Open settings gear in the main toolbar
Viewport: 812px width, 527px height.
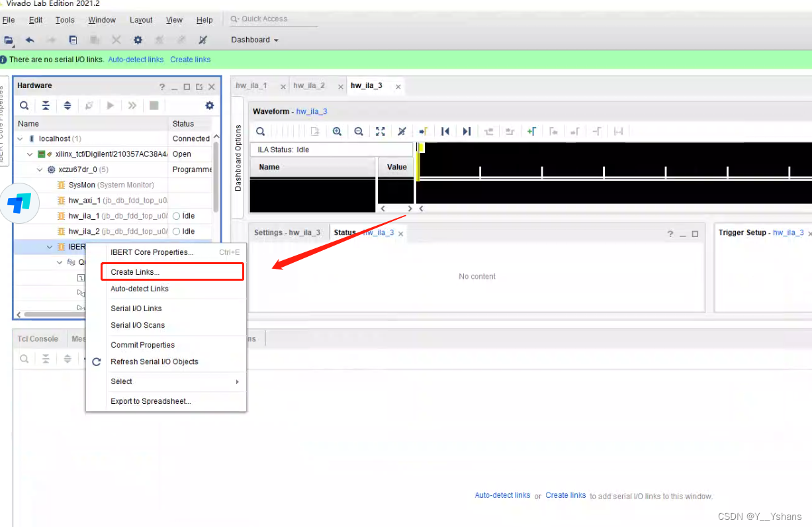point(138,40)
